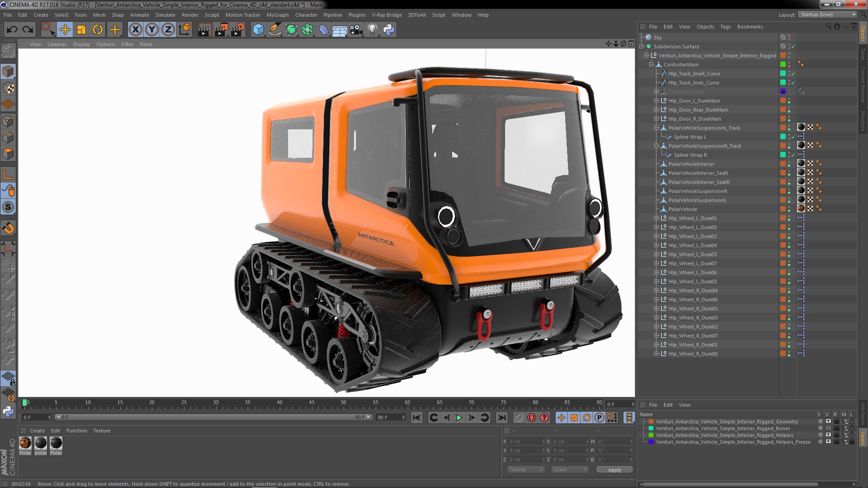Select Spline Wrap L object

tap(690, 137)
